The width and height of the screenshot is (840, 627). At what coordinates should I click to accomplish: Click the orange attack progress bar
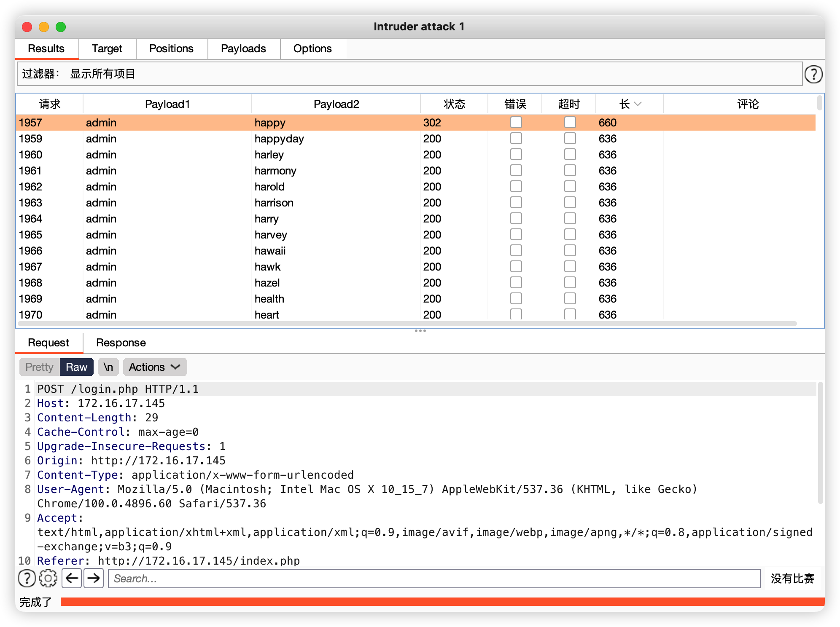(442, 602)
